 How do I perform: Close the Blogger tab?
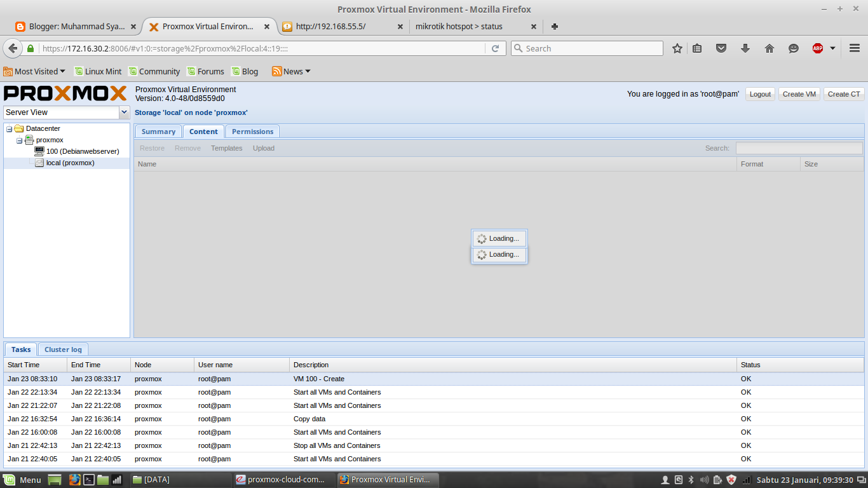click(x=133, y=27)
